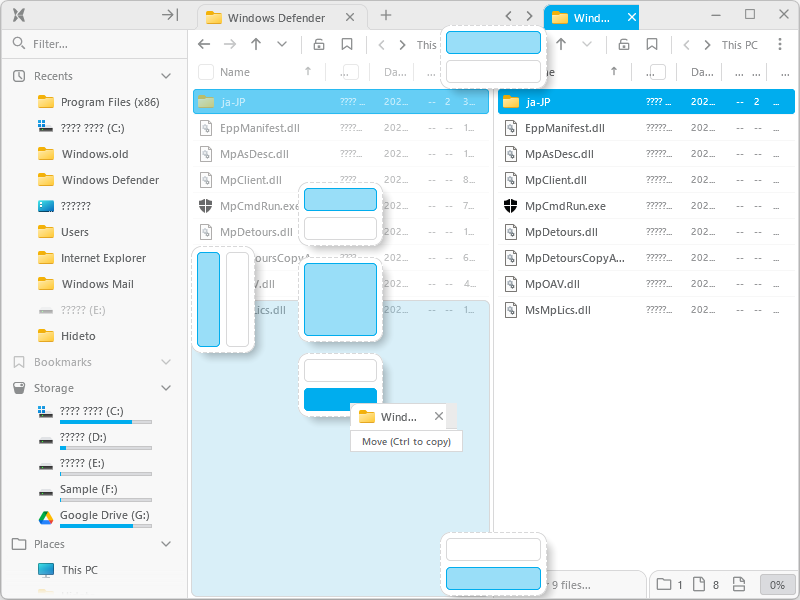Click the Google Drive (G:) usage bar

click(106, 526)
